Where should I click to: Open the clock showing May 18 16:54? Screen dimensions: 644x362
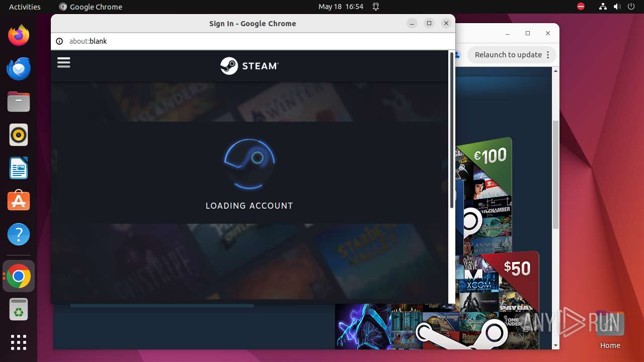pos(341,7)
